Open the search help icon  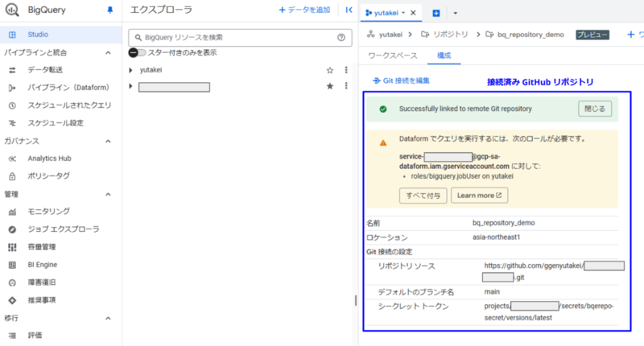341,37
